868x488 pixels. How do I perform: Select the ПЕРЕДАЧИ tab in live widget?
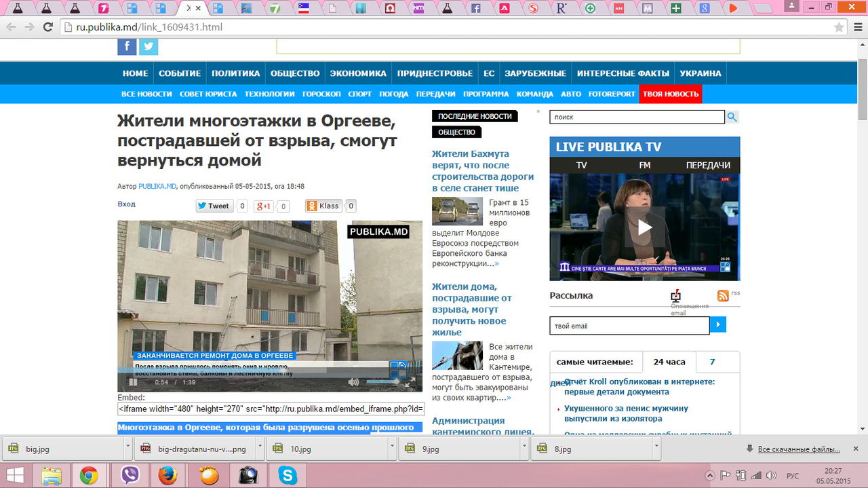pos(708,165)
